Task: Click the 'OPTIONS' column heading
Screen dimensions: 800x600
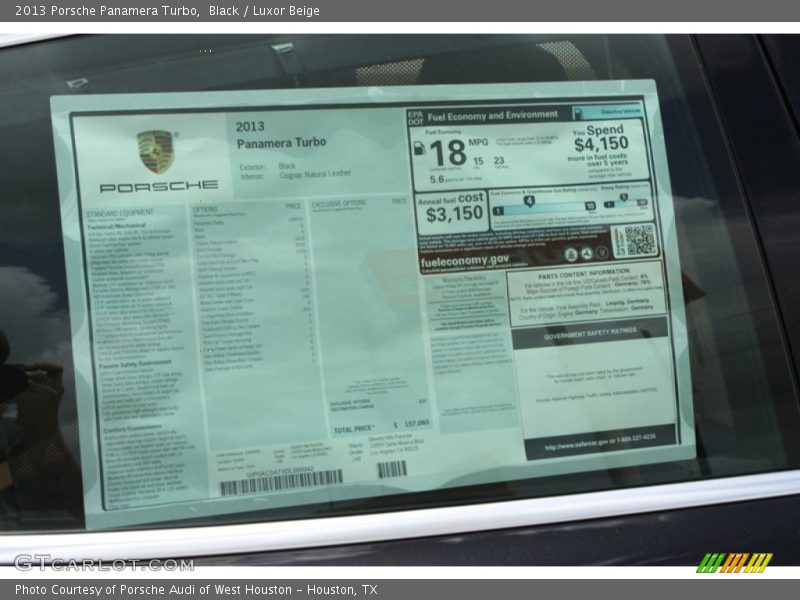Action: pyautogui.click(x=205, y=209)
